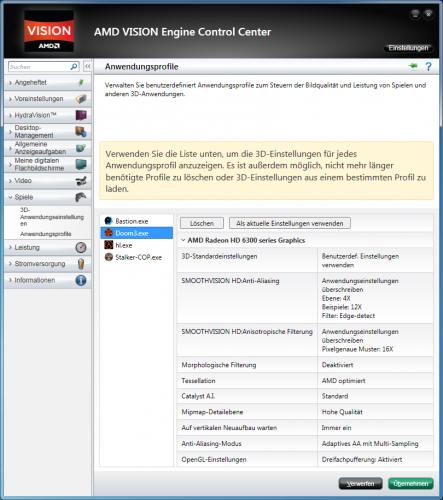Click the Stalker-COP.exe profile icon
The height and width of the screenshot is (500, 443).
(x=108, y=257)
